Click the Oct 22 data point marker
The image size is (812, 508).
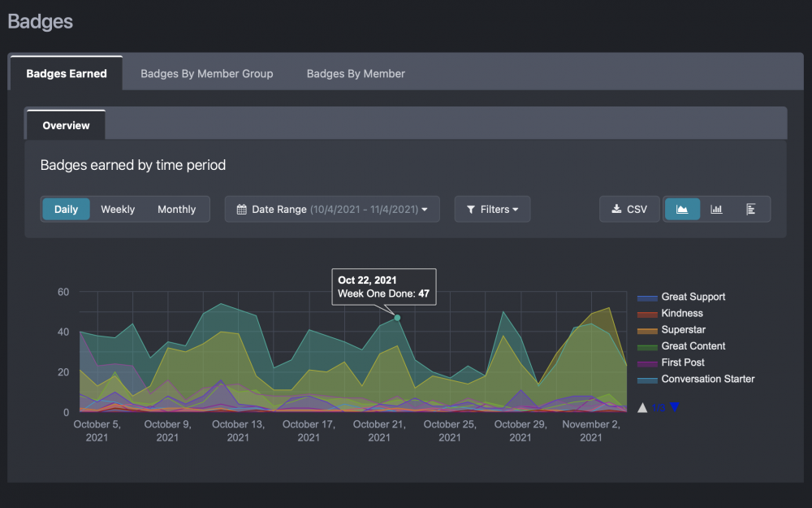(x=397, y=318)
